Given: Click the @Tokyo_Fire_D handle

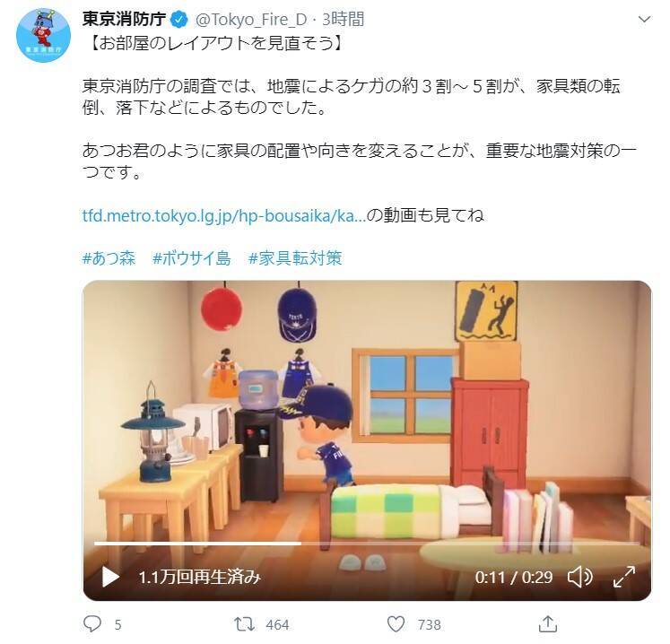Looking at the screenshot, I should click(251, 20).
